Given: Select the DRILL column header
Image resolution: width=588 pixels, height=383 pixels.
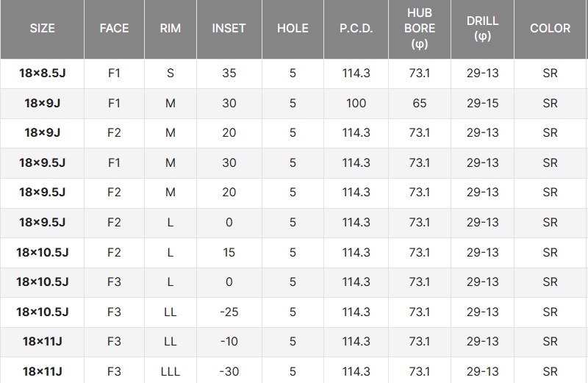Looking at the screenshot, I should 483,29.
